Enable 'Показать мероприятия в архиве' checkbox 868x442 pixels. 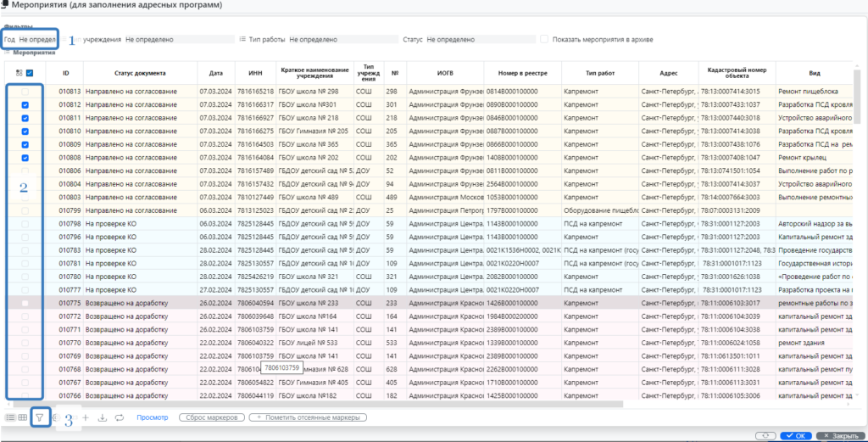point(544,39)
